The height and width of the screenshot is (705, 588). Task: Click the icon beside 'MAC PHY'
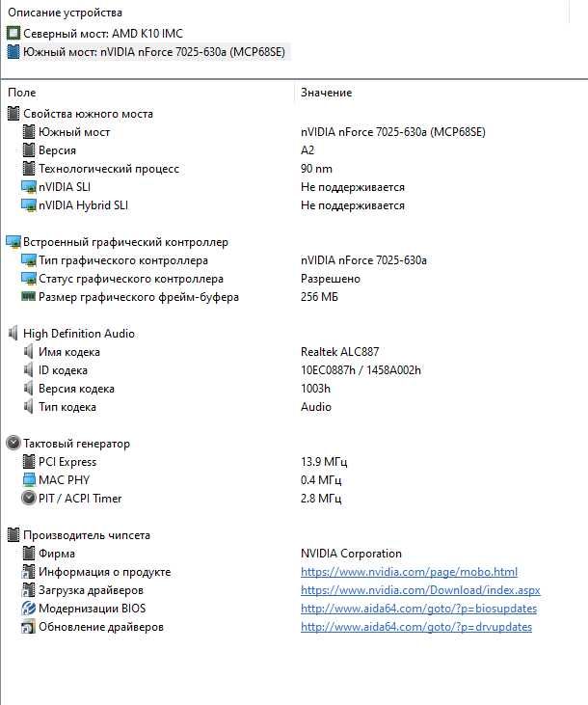28,480
